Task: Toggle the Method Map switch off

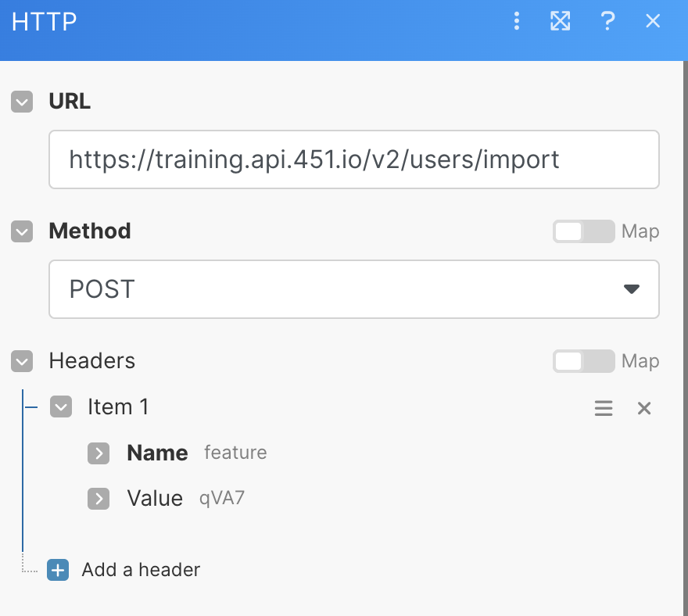Action: [583, 231]
